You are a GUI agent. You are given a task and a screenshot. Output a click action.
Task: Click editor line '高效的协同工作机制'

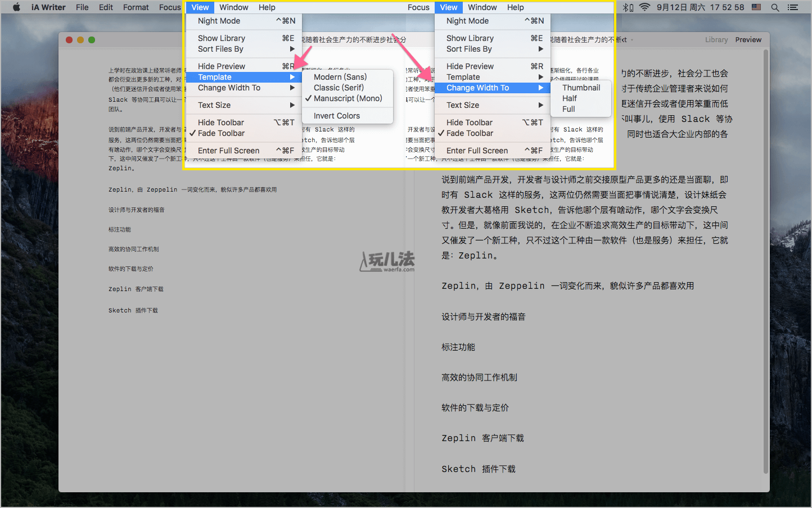point(134,249)
